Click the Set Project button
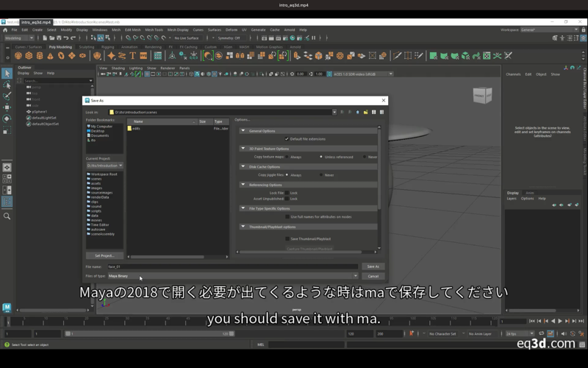This screenshot has height=368, width=588. (x=104, y=255)
